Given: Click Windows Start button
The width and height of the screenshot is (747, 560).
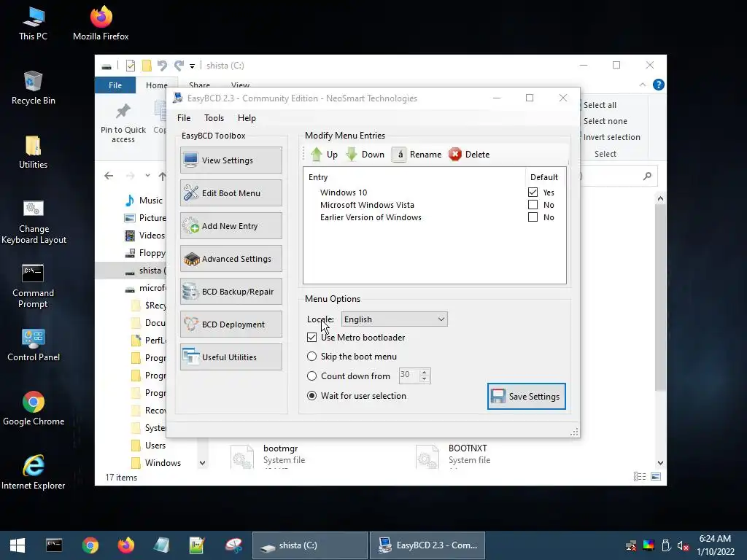Looking at the screenshot, I should point(18,545).
